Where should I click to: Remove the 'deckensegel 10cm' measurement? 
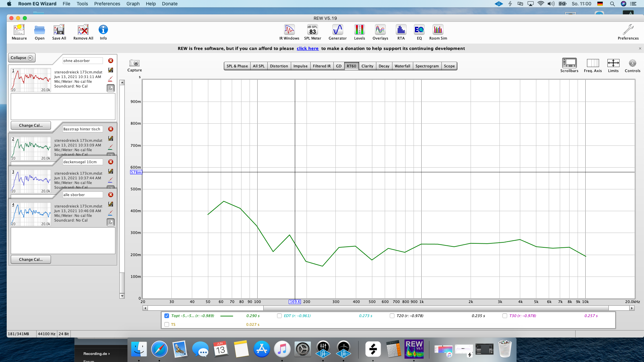pyautogui.click(x=111, y=162)
